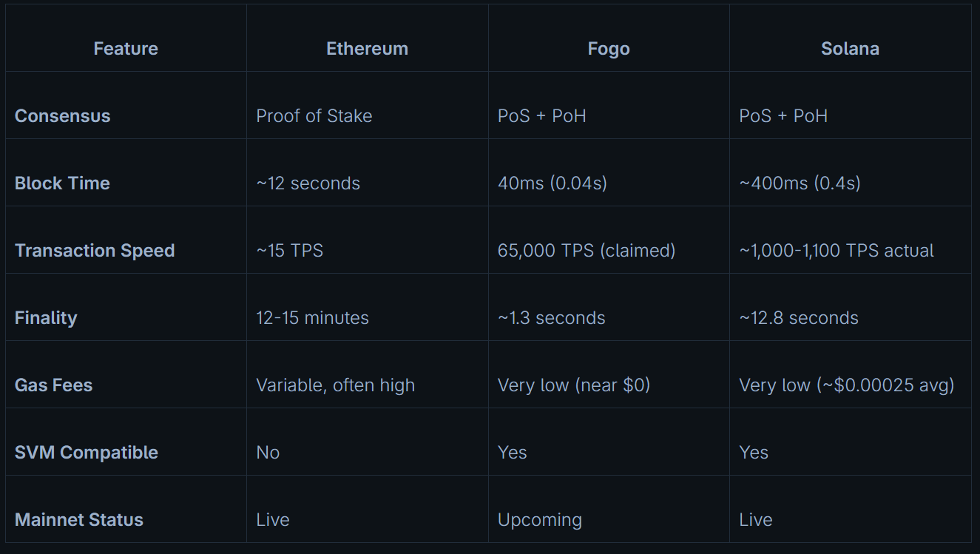Screen dimensions: 980x554
Task: Click the 65,000 TPS (claimed) cell
Action: pyautogui.click(x=587, y=251)
